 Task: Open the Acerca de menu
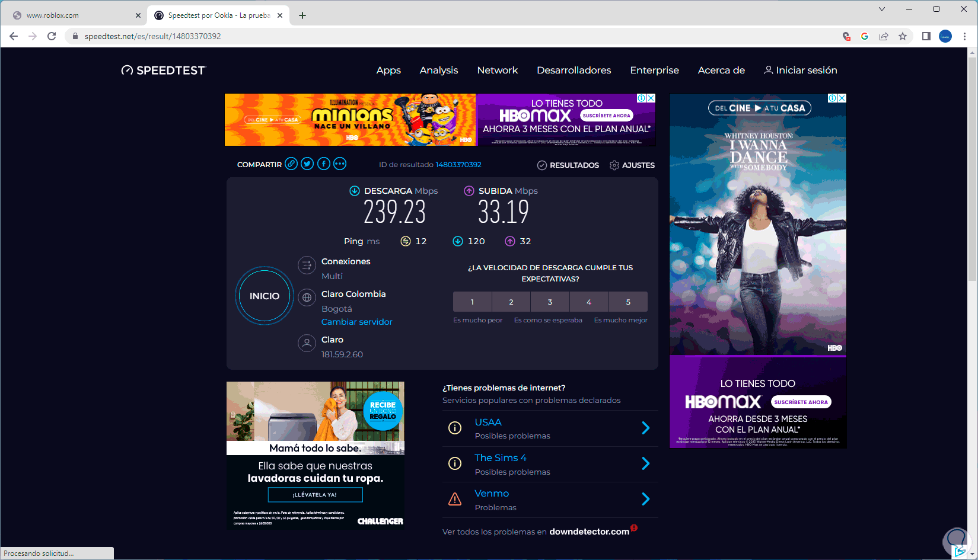click(721, 70)
